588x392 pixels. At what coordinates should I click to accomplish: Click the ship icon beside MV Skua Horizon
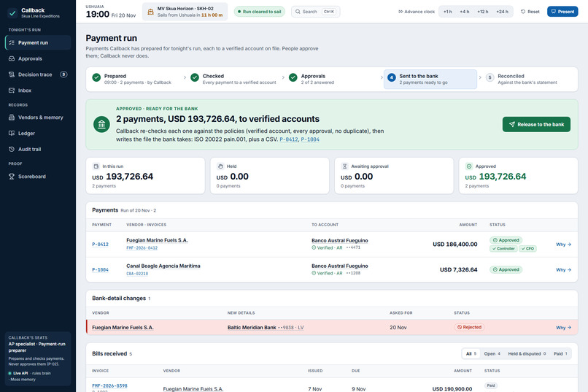(x=150, y=12)
